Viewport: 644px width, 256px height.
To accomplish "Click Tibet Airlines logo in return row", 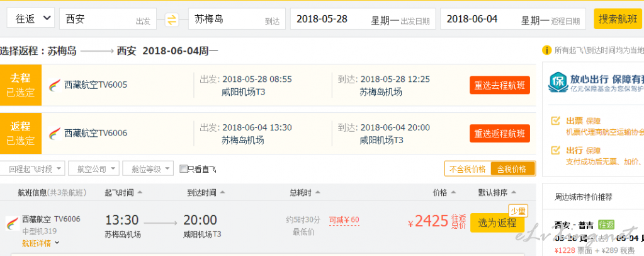I will click(x=54, y=133).
